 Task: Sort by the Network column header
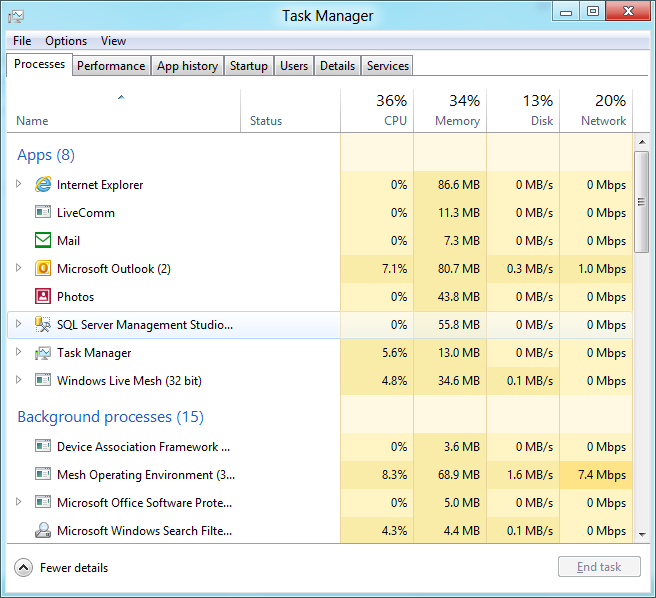(596, 111)
